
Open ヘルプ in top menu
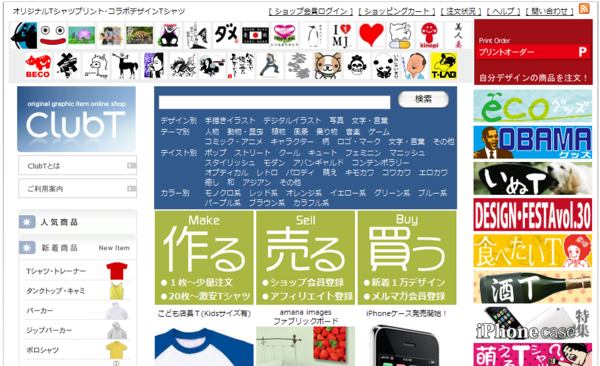[503, 11]
